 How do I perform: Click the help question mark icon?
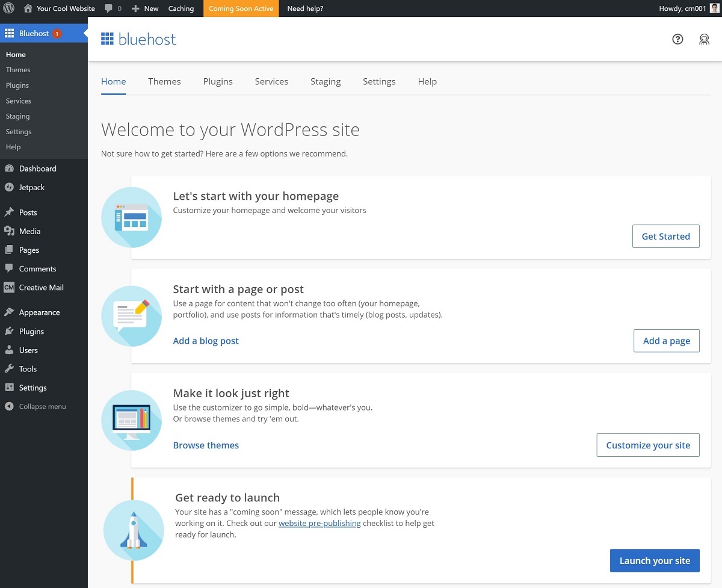pos(677,39)
